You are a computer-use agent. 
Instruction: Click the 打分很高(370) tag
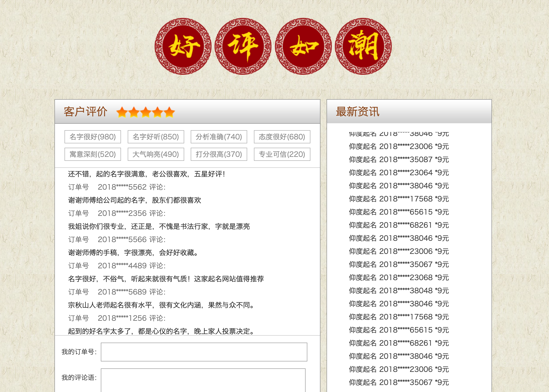tap(219, 154)
